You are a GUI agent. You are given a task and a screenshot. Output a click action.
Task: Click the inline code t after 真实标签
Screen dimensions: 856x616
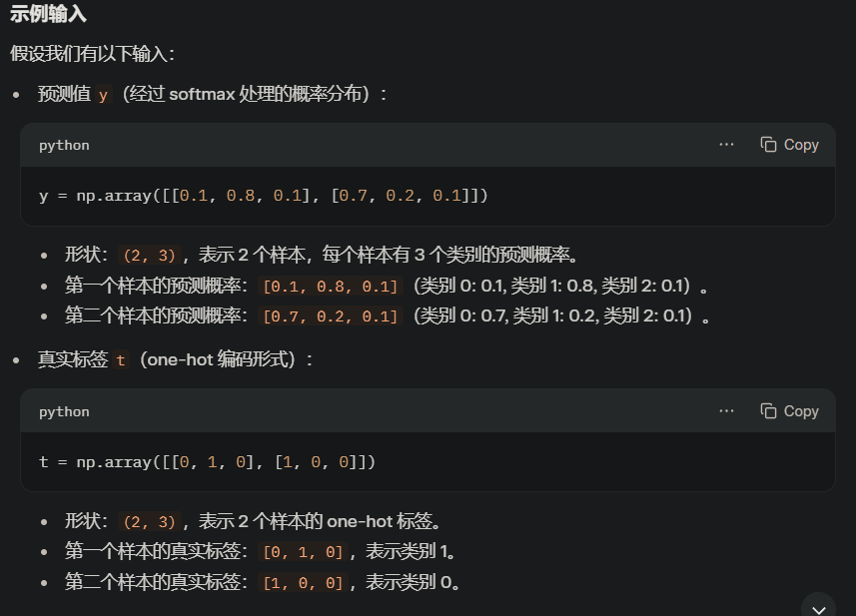click(x=121, y=360)
